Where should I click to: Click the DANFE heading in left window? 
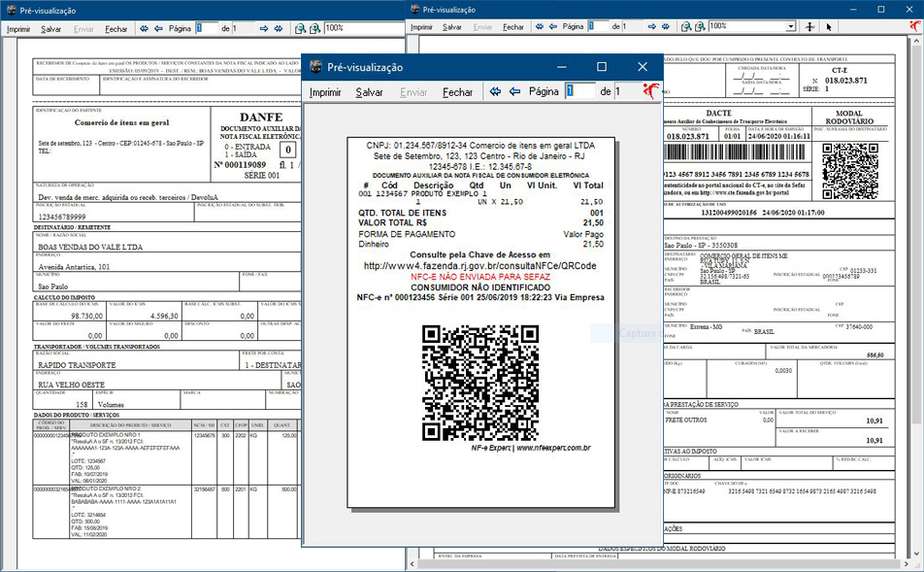[x=261, y=117]
